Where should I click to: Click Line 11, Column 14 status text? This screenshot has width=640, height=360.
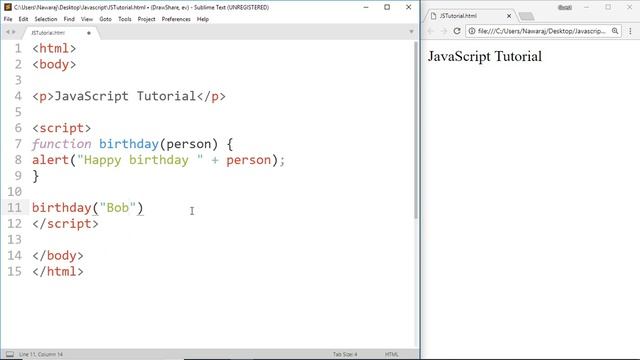click(x=41, y=354)
